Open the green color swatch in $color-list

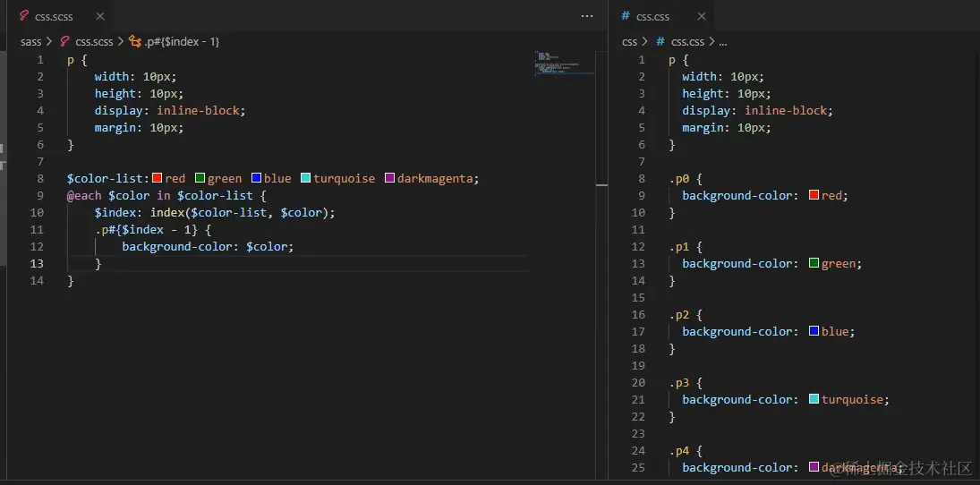200,178
